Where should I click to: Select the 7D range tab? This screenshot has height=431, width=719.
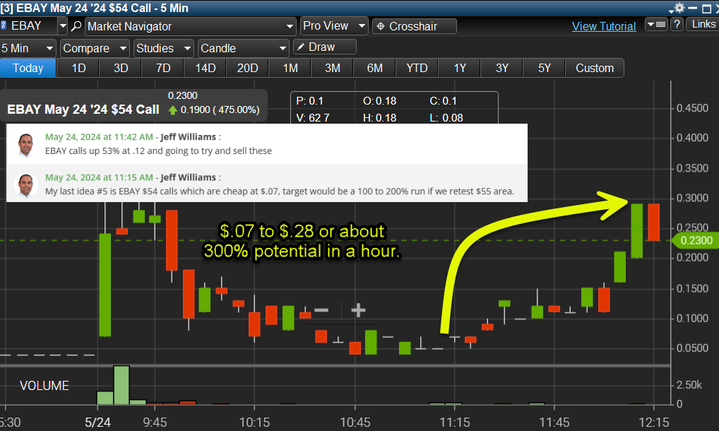point(163,68)
